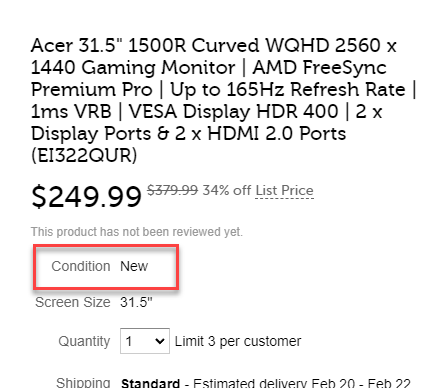Click the Shipping label
The image size is (442, 388).
coord(83,382)
